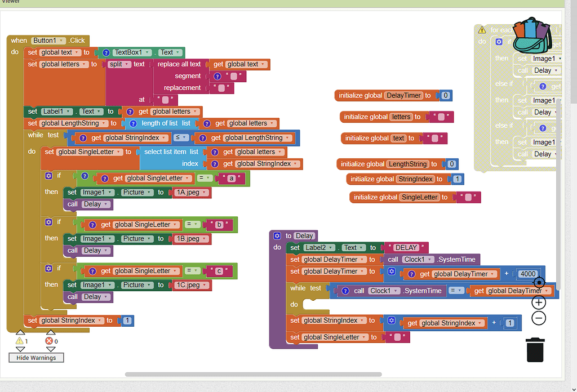Click the zoom out minus icon
This screenshot has width=577, height=392.
(x=538, y=318)
